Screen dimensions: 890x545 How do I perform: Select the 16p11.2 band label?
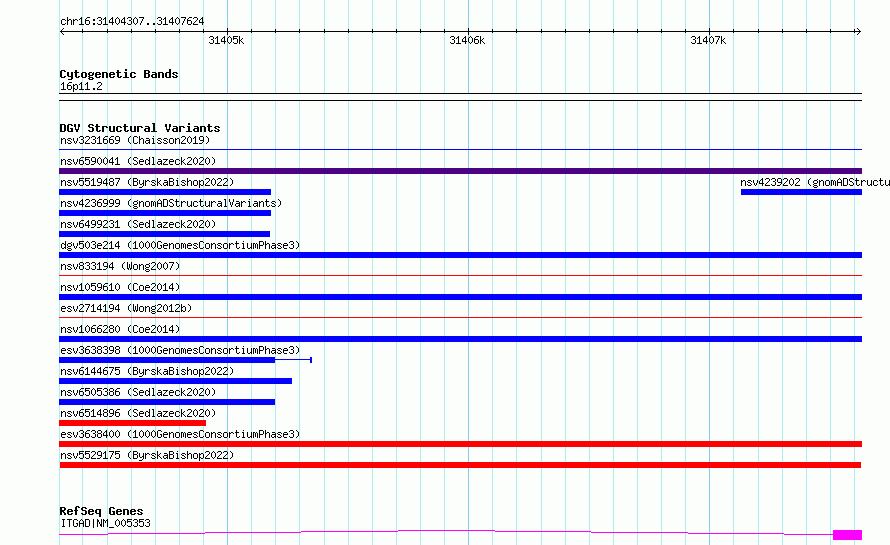point(81,86)
